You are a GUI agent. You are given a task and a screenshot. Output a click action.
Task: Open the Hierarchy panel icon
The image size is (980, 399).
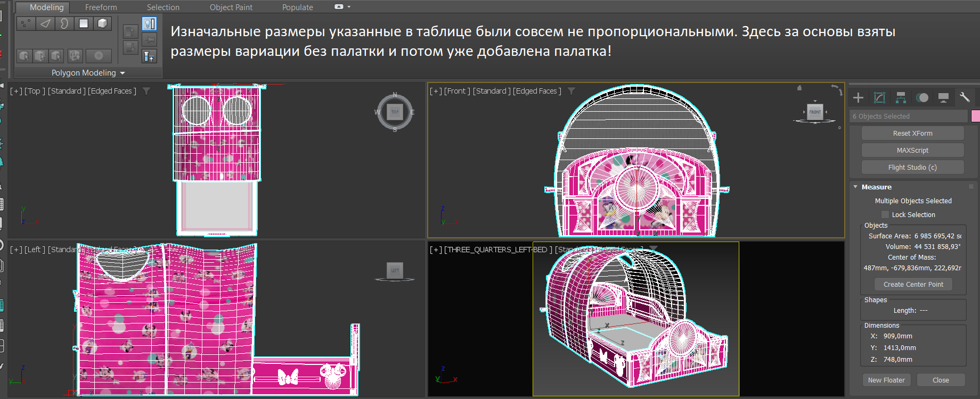(x=901, y=97)
